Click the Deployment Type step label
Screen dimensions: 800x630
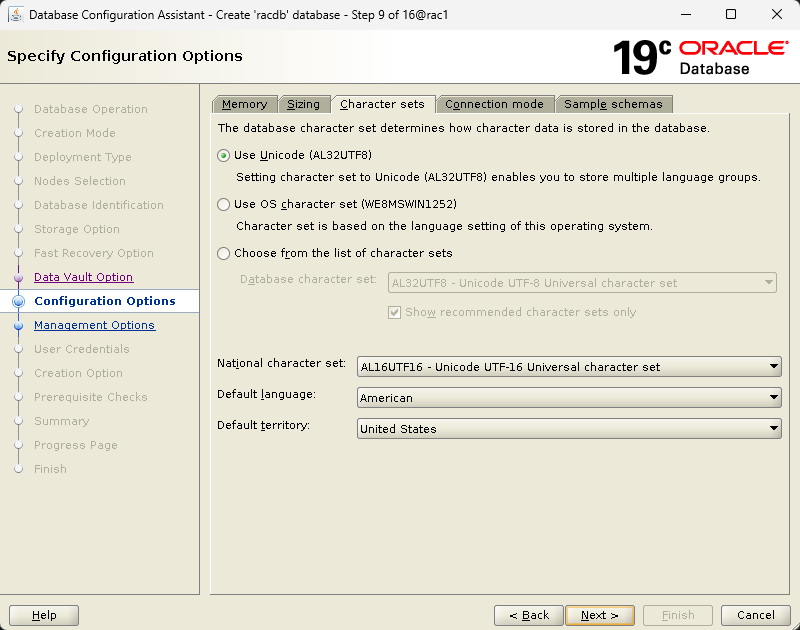point(83,157)
